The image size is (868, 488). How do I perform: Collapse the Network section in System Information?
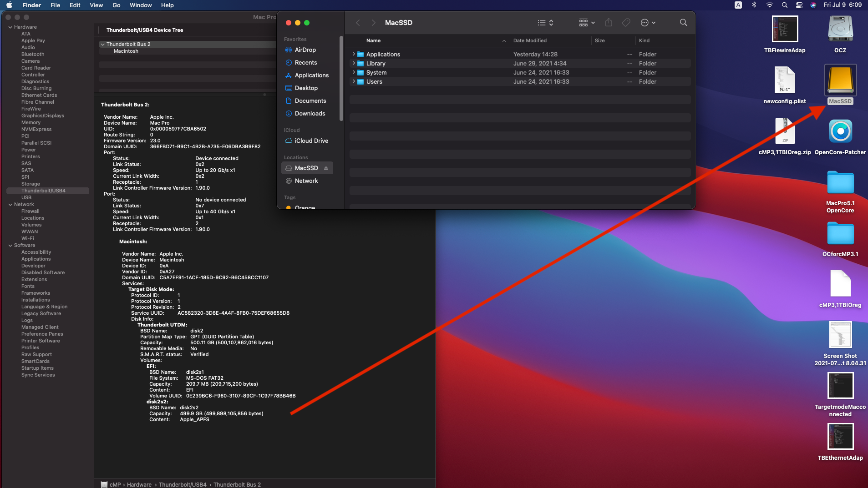10,205
